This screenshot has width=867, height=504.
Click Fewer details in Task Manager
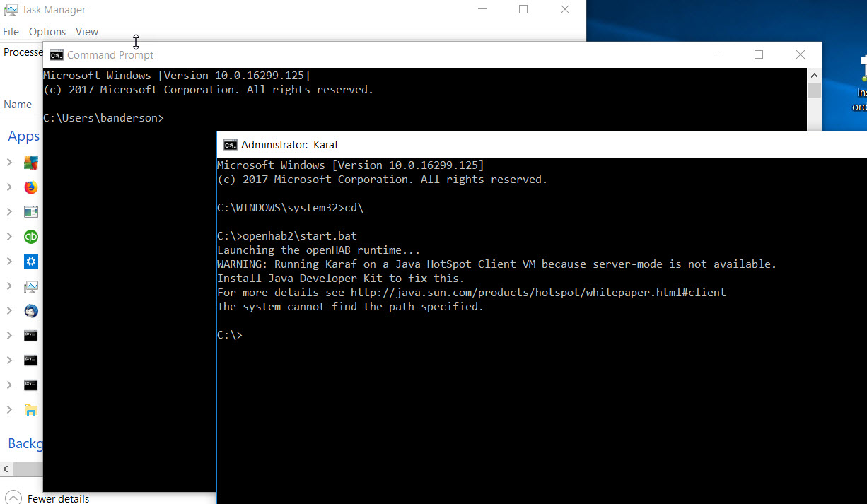click(x=58, y=498)
